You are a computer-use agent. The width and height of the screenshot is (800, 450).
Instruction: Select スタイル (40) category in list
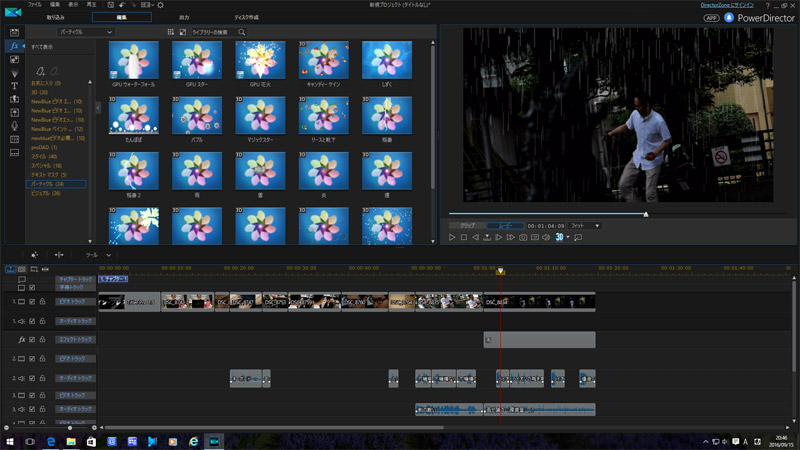[44, 157]
